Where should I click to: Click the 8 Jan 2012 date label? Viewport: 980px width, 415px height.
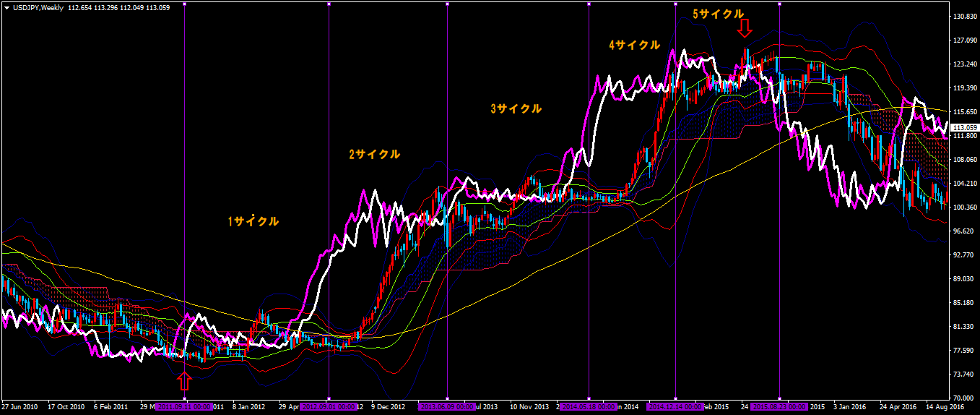(249, 407)
